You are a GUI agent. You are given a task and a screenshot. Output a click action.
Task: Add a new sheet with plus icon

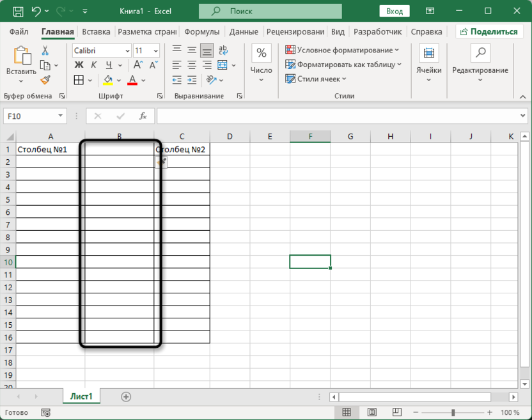[x=126, y=397]
